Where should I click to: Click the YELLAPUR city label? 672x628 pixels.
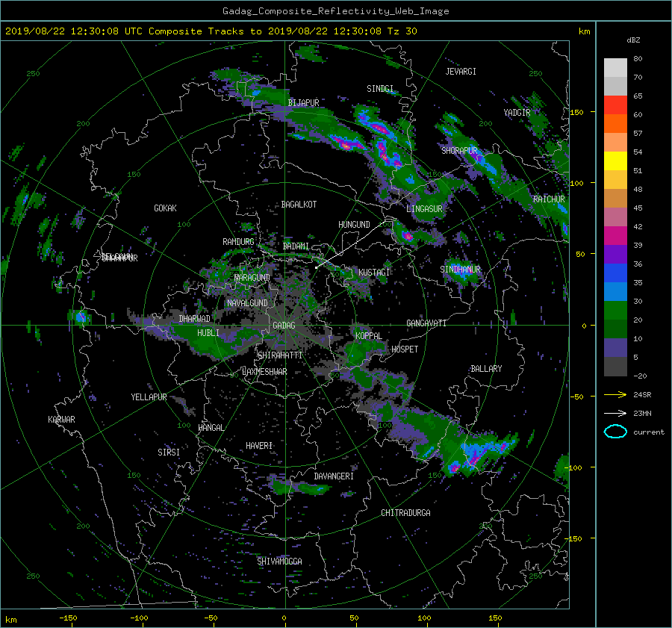149,397
